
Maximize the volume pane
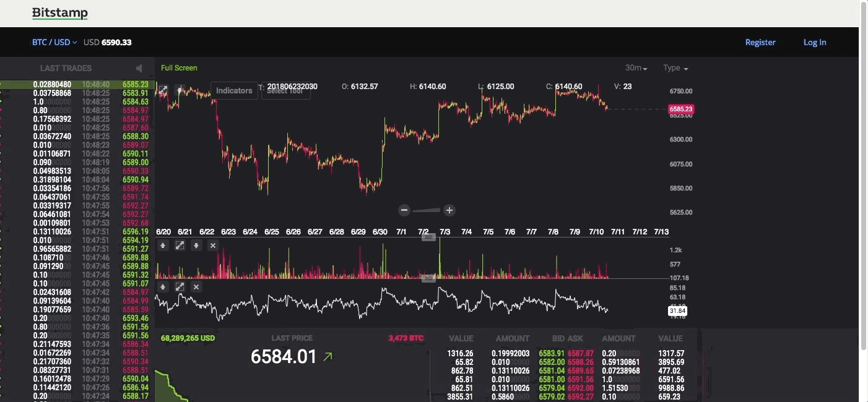(180, 246)
